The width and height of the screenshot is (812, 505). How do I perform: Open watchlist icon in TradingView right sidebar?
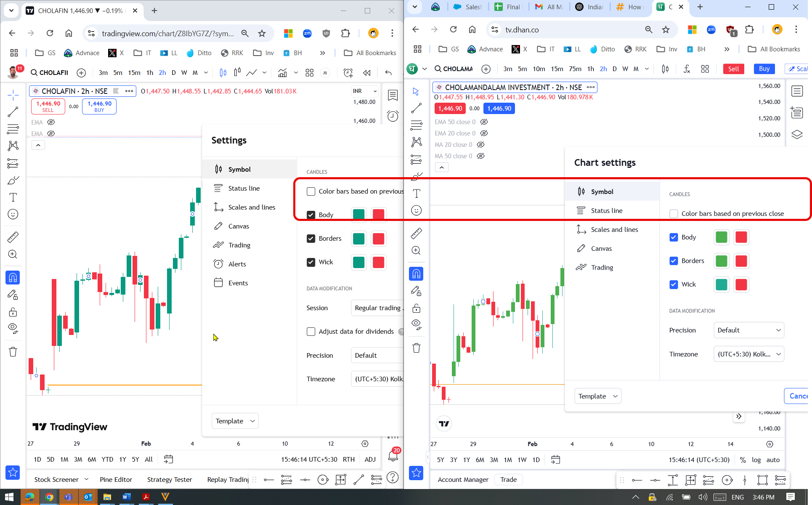coord(393,95)
